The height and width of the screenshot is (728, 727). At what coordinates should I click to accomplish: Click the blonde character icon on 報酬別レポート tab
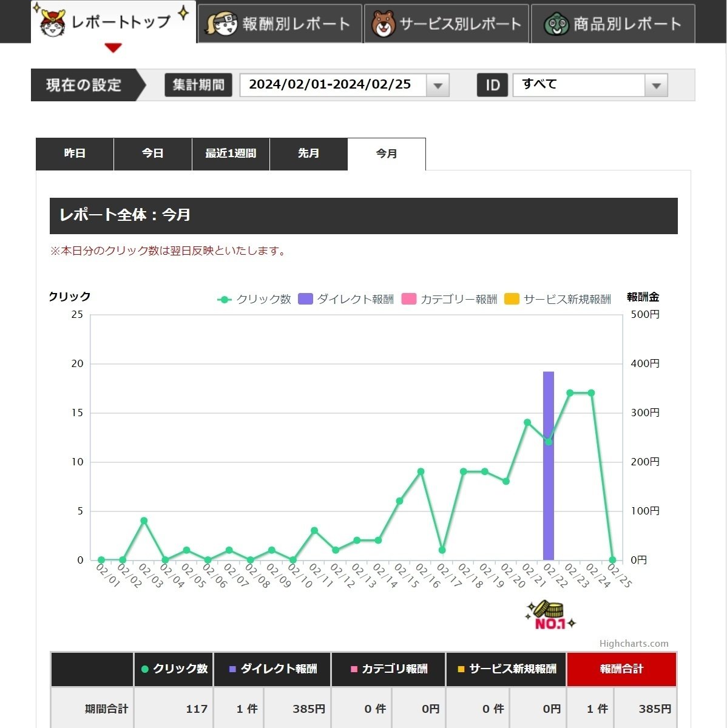[221, 24]
